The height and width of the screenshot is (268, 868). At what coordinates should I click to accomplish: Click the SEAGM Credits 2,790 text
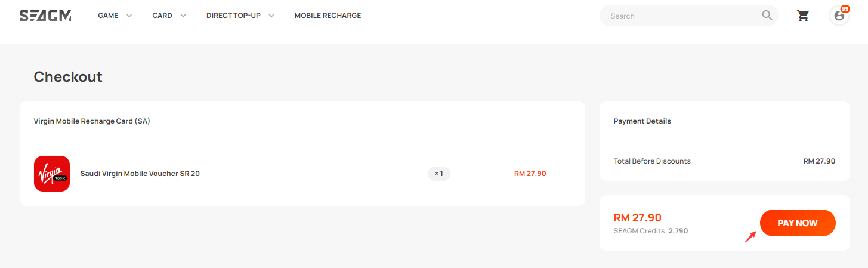pos(651,230)
